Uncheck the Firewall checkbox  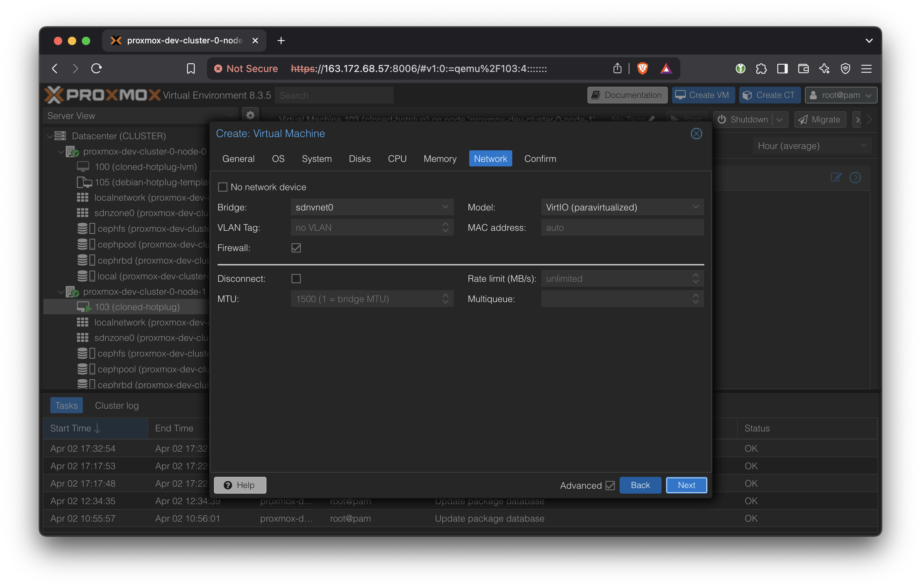click(x=296, y=248)
